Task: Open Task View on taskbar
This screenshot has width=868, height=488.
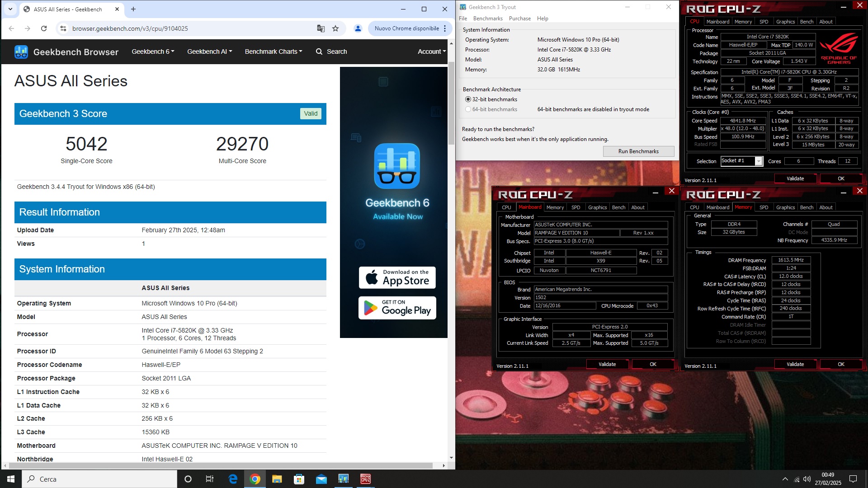Action: tap(209, 479)
